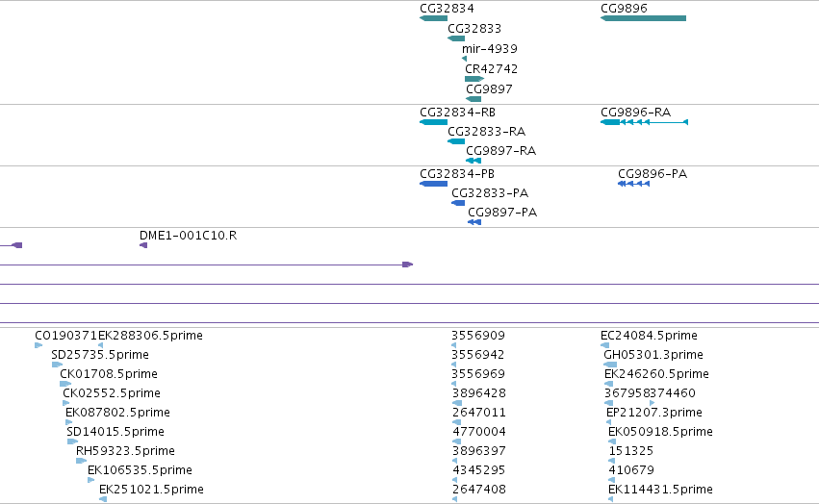Image resolution: width=819 pixels, height=504 pixels.
Task: Select CG9896-PA protein arrow glyph
Action: 633,184
